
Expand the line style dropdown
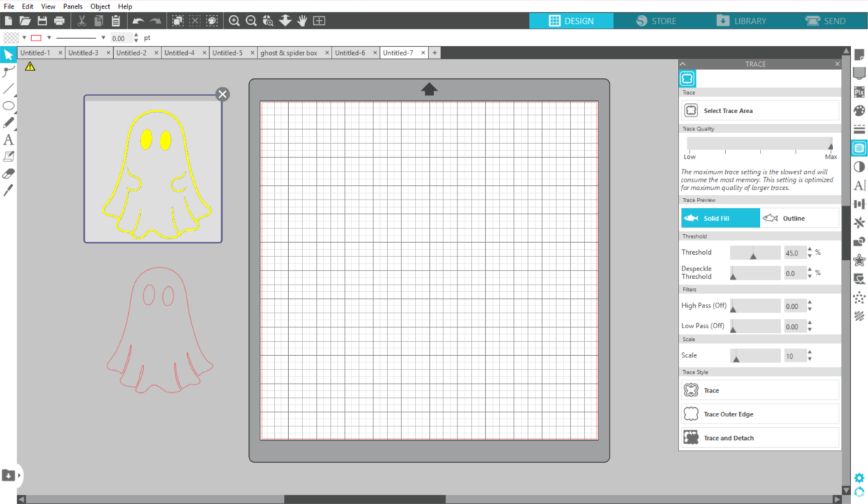[x=103, y=38]
